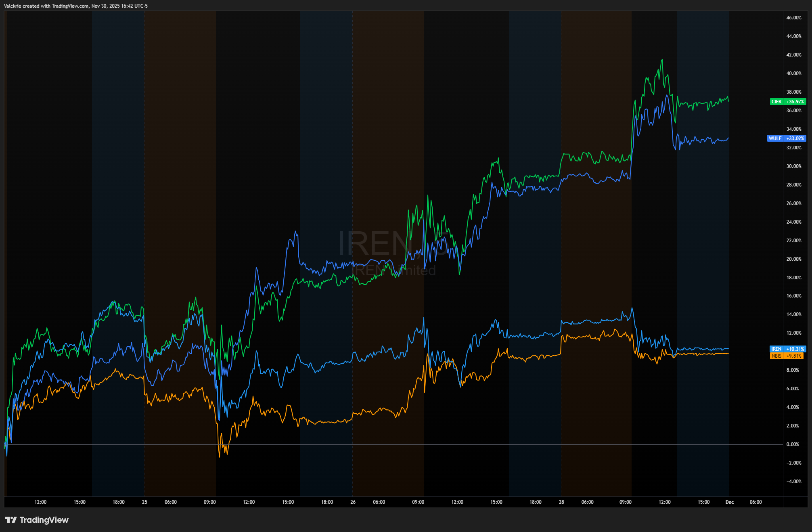Click the 46.00% label on percent axis
Screen dimensions: 812x532
(x=794, y=18)
